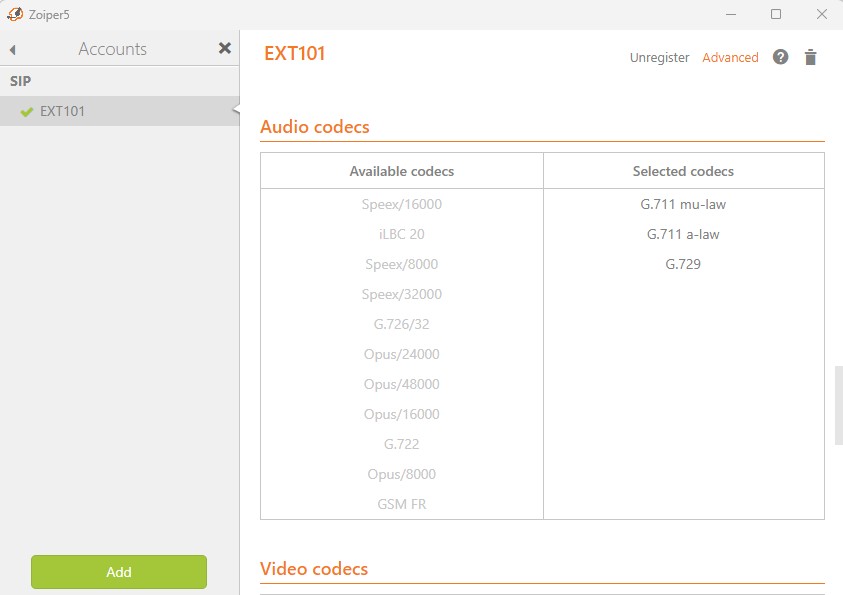Open the Advanced settings tab
The width and height of the screenshot is (843, 595).
tap(730, 58)
